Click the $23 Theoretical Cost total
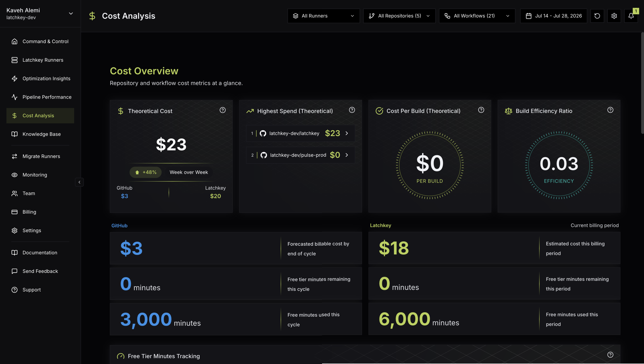The width and height of the screenshot is (644, 364). click(x=171, y=144)
